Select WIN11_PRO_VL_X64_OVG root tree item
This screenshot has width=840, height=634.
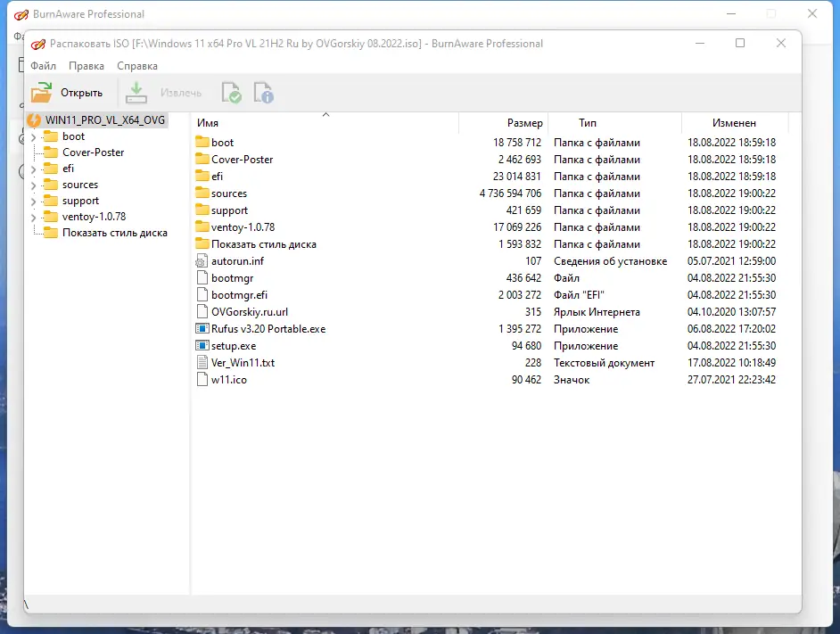coord(105,120)
